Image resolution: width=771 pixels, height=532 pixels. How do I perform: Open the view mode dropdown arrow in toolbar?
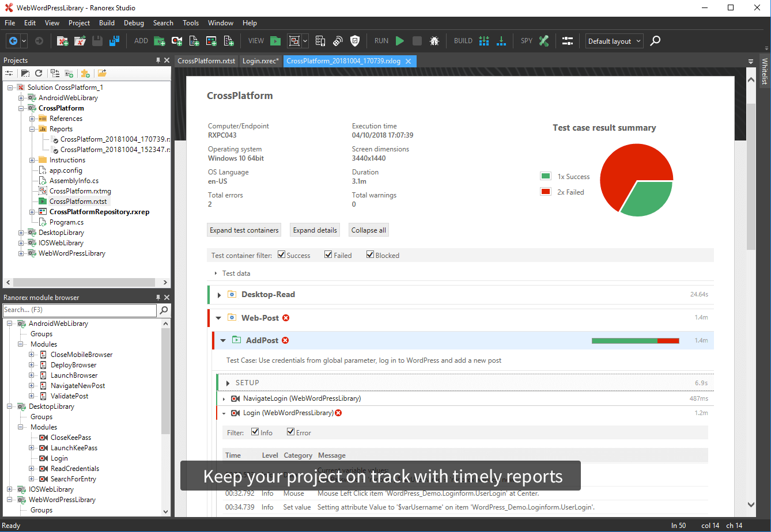pyautogui.click(x=305, y=41)
